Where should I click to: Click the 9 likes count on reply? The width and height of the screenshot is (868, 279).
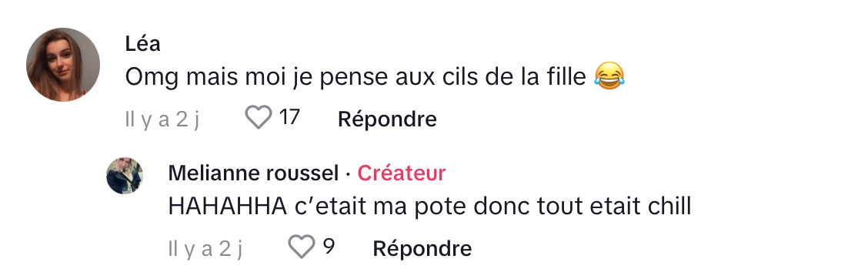pyautogui.click(x=329, y=247)
